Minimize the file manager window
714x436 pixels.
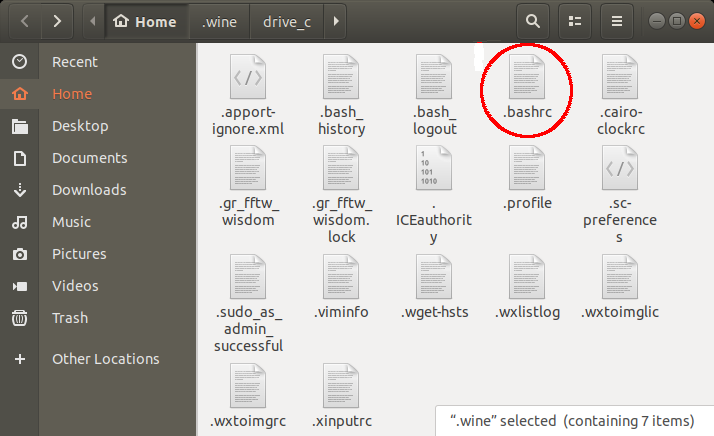[x=657, y=21]
